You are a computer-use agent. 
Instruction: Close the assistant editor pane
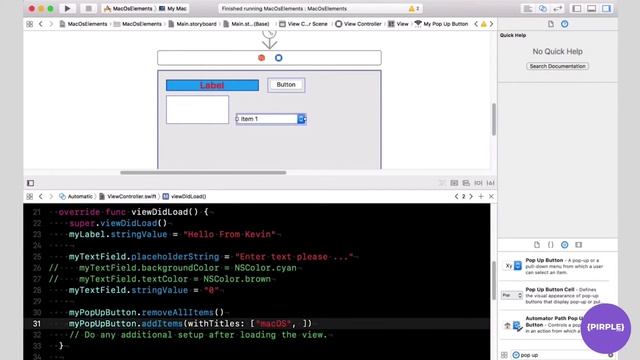pos(491,197)
